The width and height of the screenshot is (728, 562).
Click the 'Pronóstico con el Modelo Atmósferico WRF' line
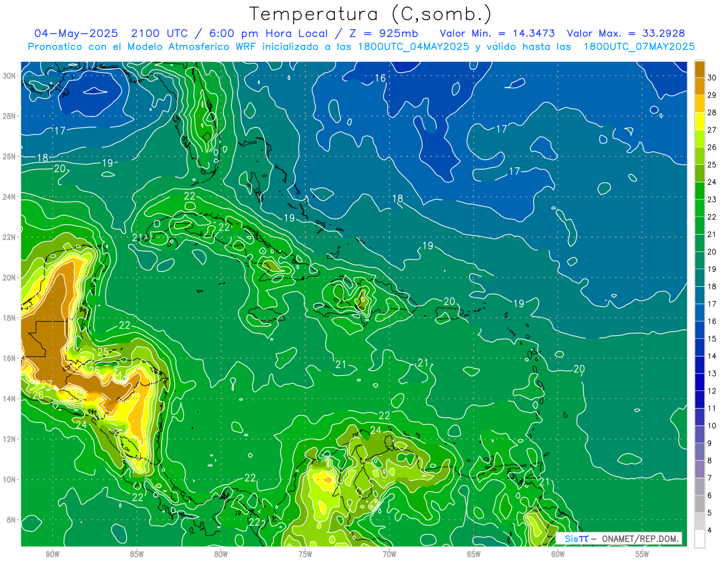point(361,47)
